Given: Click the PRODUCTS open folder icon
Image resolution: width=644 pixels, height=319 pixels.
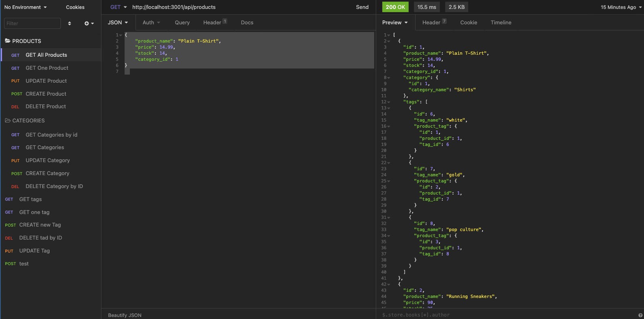Looking at the screenshot, I should (8, 41).
